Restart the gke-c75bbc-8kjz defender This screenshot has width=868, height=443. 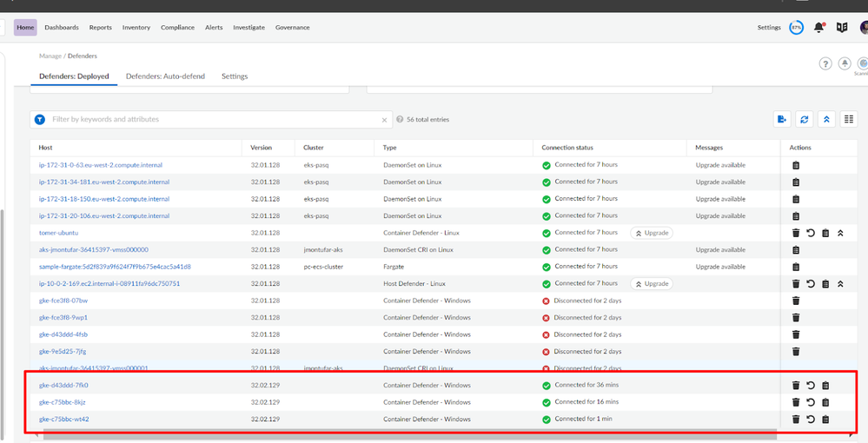coord(811,402)
